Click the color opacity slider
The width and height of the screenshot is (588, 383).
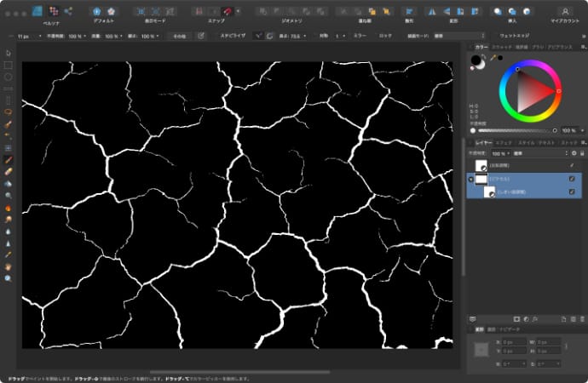pos(514,130)
